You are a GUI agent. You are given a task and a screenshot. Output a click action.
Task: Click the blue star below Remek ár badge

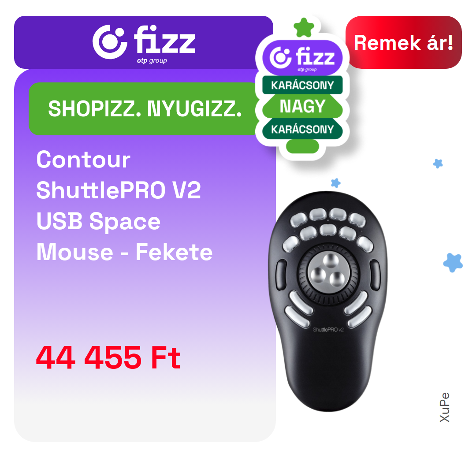tap(438, 164)
